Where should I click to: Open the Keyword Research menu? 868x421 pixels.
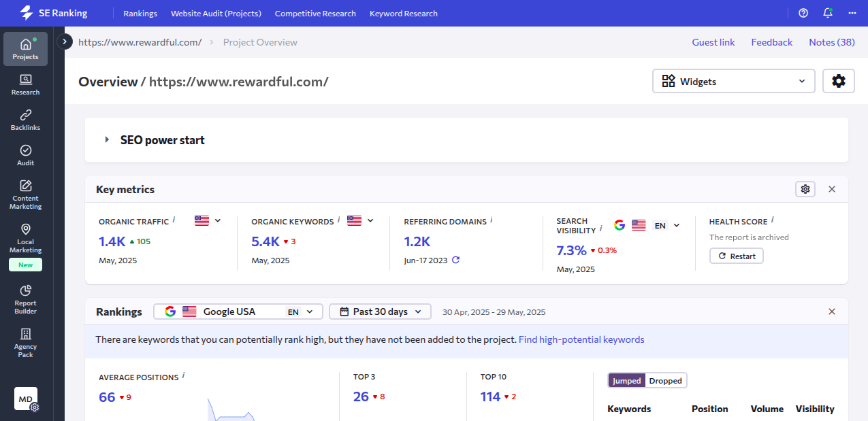[x=404, y=14]
